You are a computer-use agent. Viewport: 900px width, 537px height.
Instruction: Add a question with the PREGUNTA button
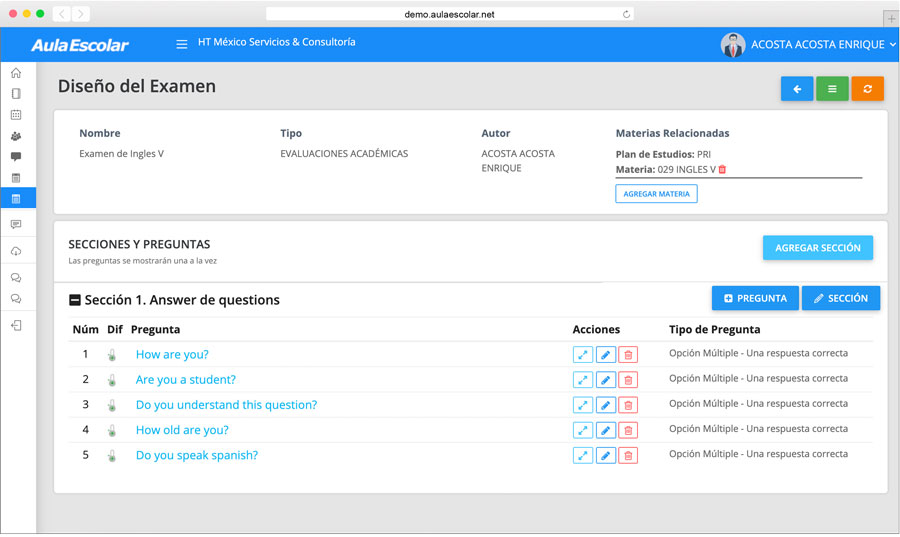coord(755,298)
